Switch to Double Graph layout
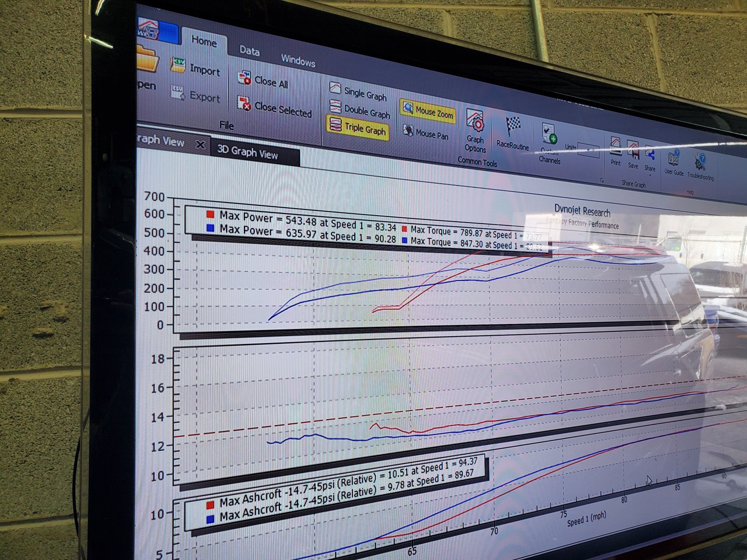Image resolution: width=747 pixels, height=560 pixels. pyautogui.click(x=359, y=110)
